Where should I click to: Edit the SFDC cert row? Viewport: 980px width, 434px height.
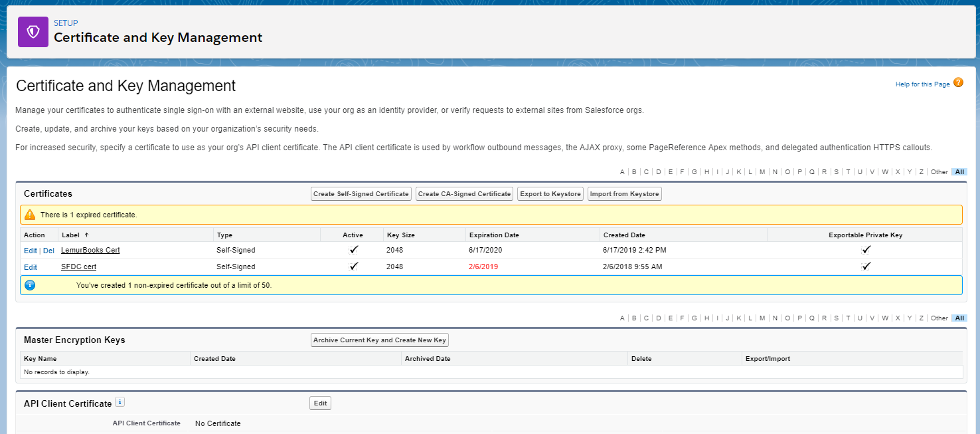point(31,267)
